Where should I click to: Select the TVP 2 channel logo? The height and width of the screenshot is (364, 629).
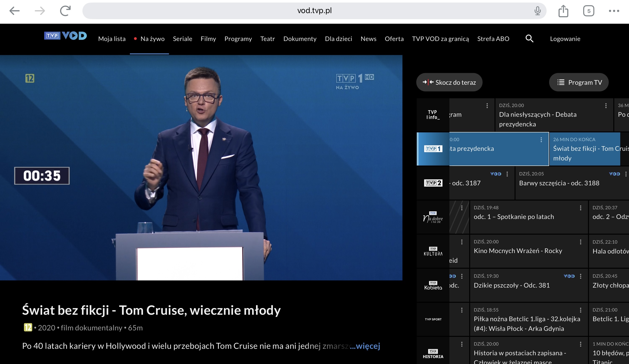pyautogui.click(x=433, y=183)
